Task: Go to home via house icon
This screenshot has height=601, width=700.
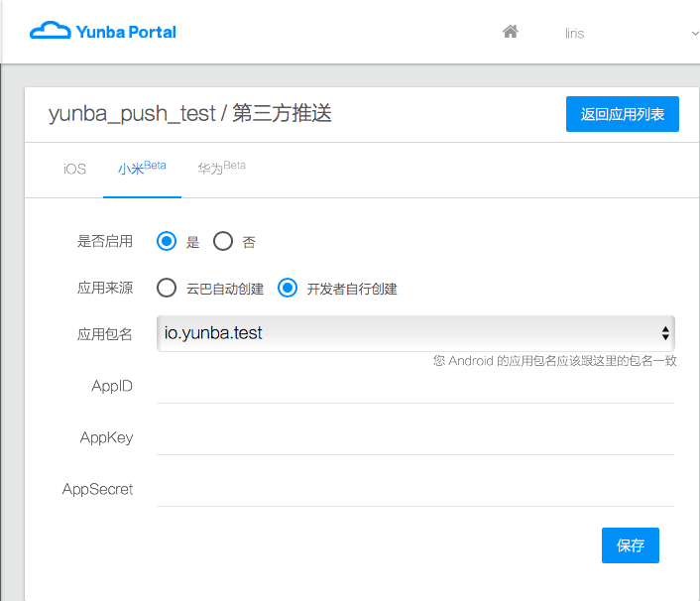Action: [x=511, y=32]
